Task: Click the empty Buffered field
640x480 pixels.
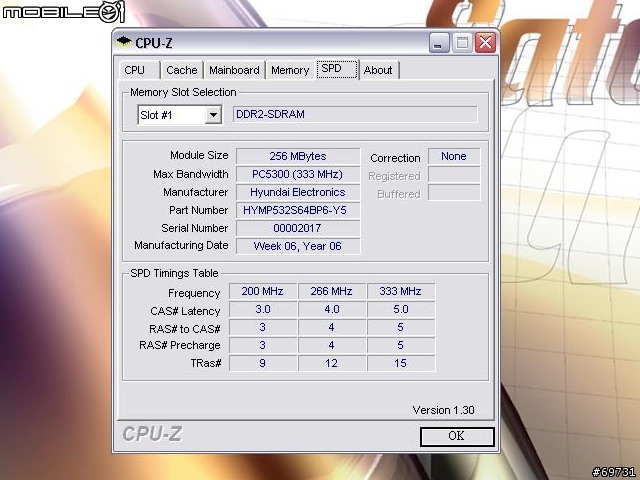Action: pos(454,193)
